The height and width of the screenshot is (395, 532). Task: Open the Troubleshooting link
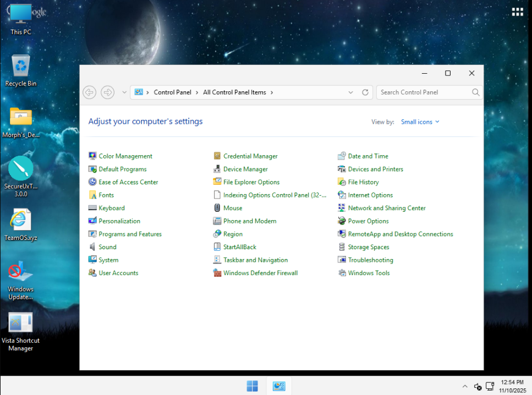(x=370, y=260)
